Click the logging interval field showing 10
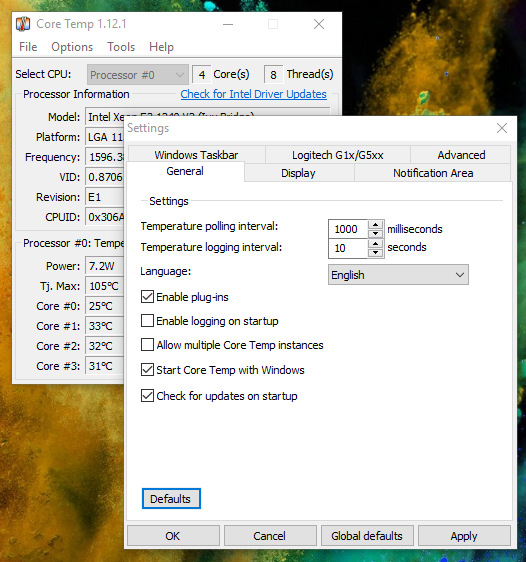This screenshot has height=562, width=526. (348, 248)
